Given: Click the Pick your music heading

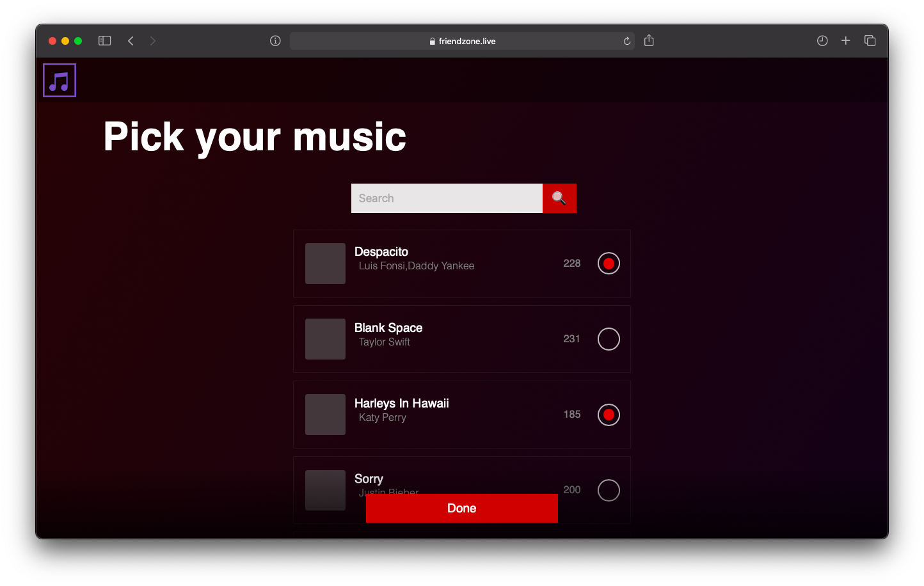Looking at the screenshot, I should [x=255, y=137].
